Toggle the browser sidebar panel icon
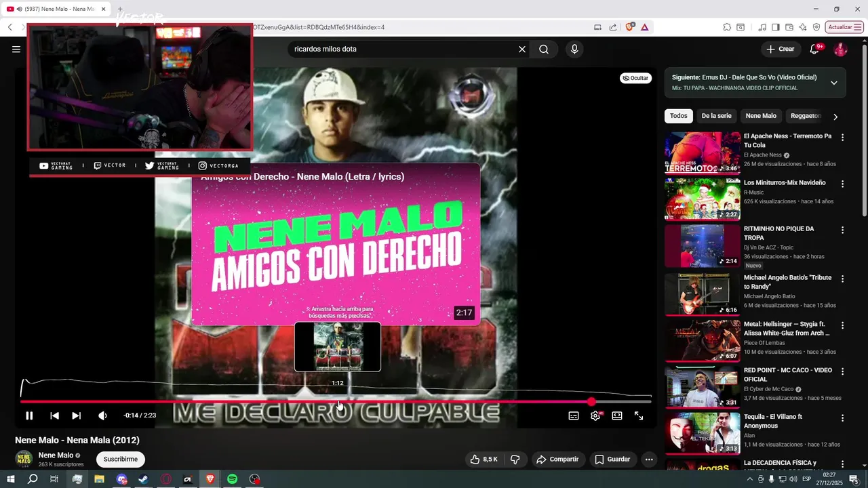This screenshot has height=488, width=868. coord(776,27)
